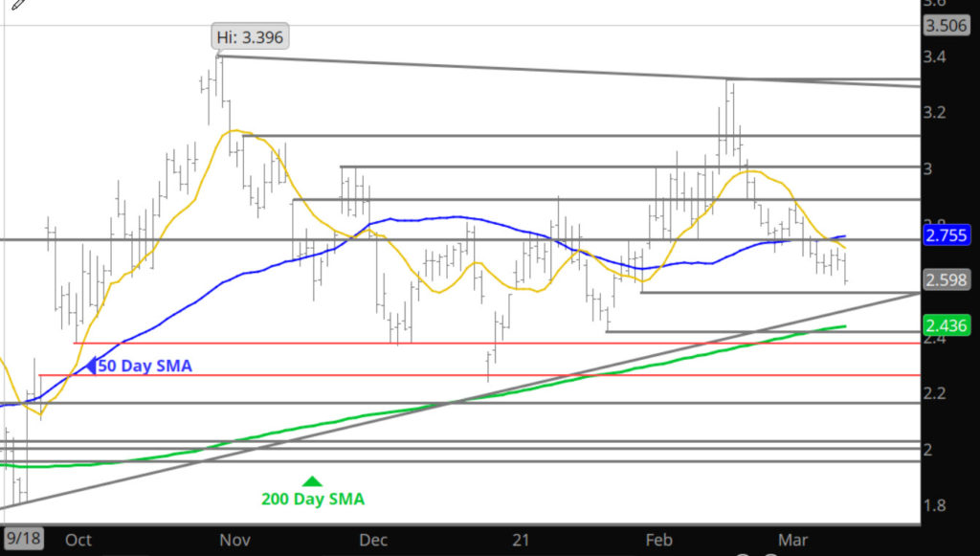Select the blue 2.755 price label
Image resolution: width=980 pixels, height=556 pixels.
click(945, 235)
